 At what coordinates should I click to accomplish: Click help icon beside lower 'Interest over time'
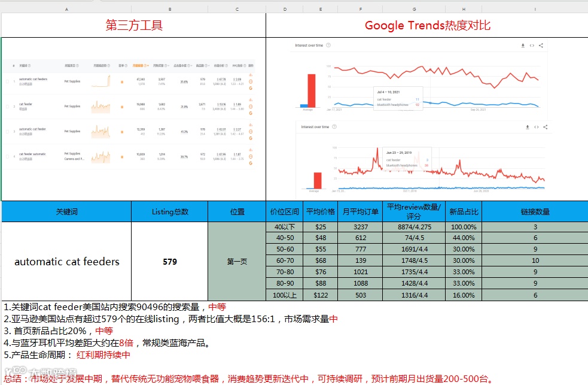point(334,127)
